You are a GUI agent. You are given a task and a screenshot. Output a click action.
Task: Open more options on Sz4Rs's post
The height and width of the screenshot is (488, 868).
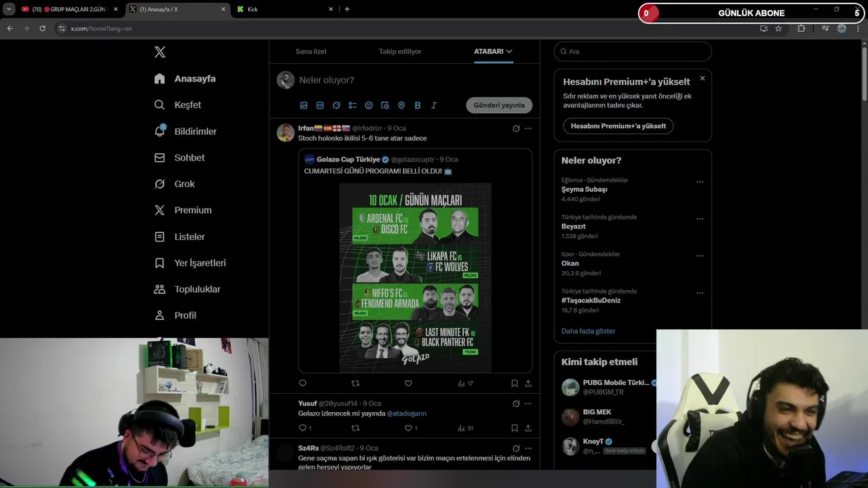tap(528, 448)
